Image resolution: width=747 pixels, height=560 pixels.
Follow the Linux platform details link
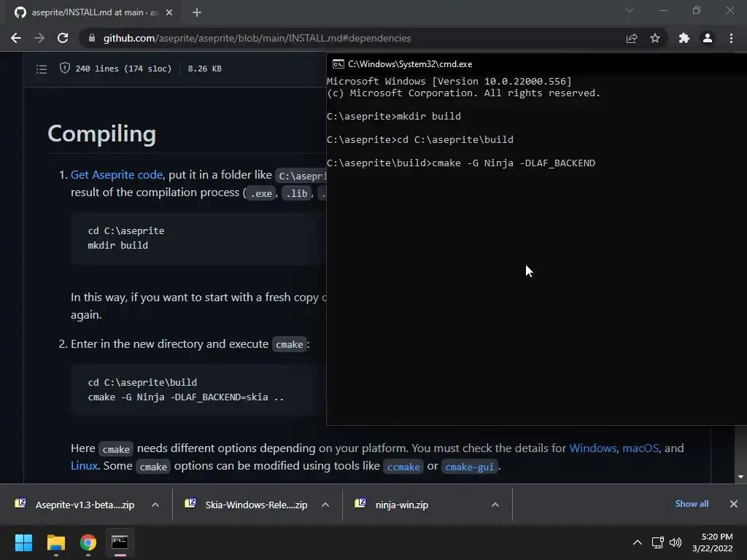[x=84, y=466]
